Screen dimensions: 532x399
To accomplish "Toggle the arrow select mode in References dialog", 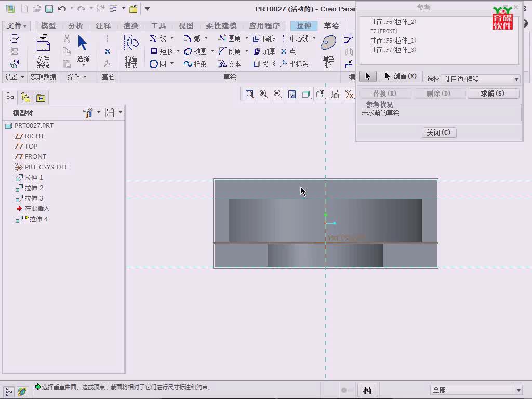I will point(367,77).
